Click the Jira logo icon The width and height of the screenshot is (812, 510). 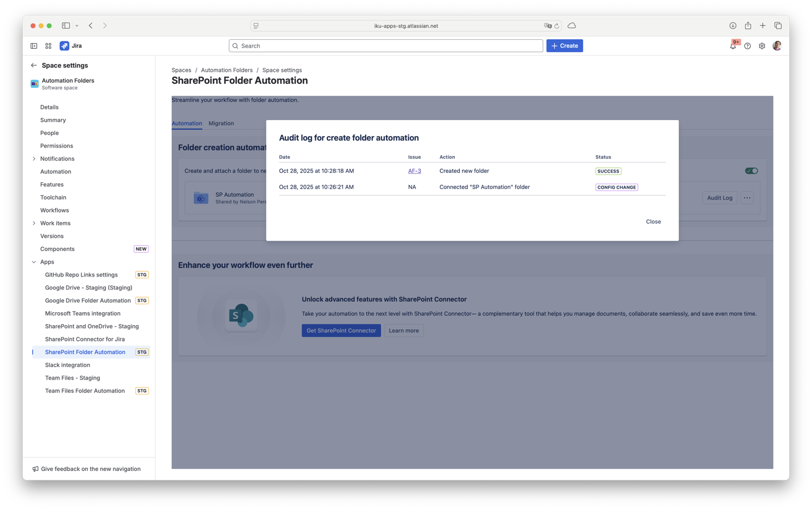point(64,46)
